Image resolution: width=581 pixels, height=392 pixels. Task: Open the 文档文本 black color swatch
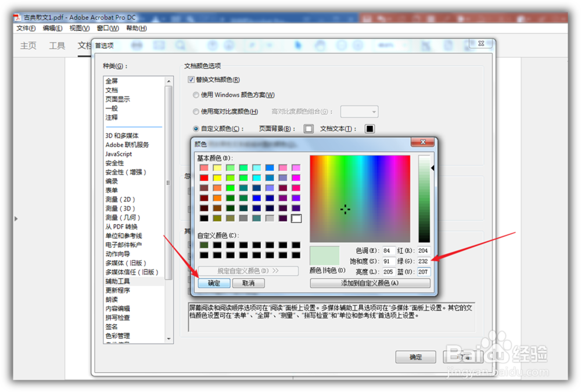click(370, 128)
